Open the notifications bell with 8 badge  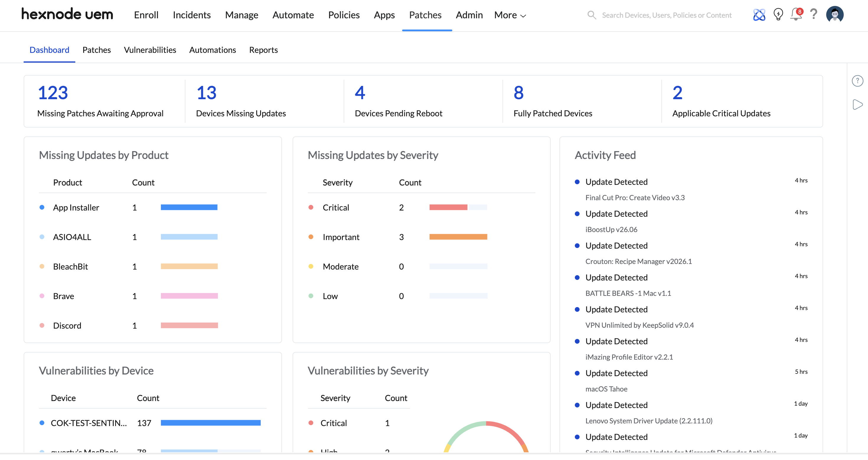(797, 14)
